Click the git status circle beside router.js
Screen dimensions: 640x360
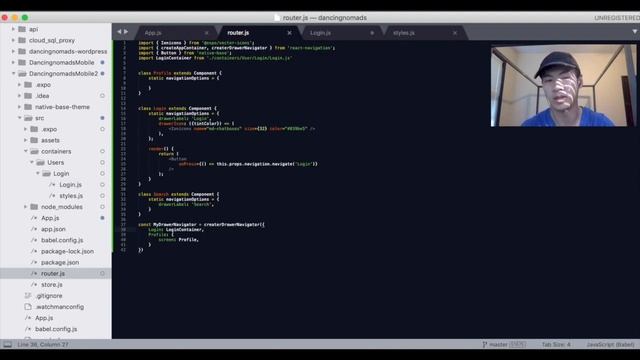tap(102, 273)
